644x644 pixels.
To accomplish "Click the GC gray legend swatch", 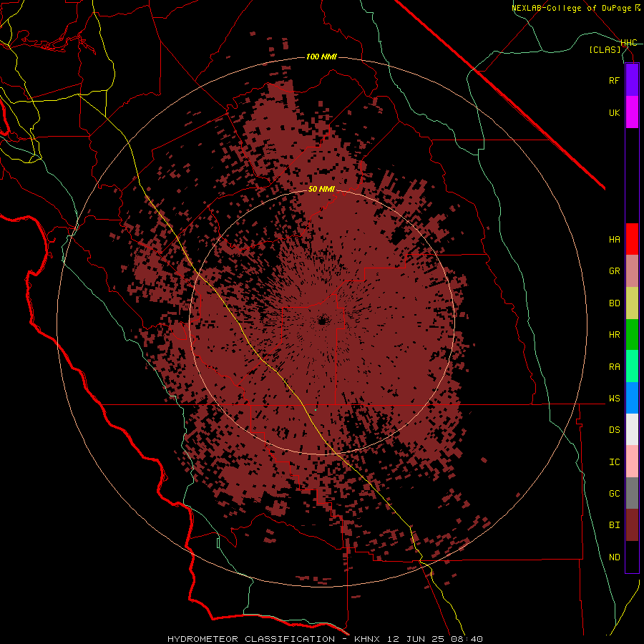I will coord(632,493).
